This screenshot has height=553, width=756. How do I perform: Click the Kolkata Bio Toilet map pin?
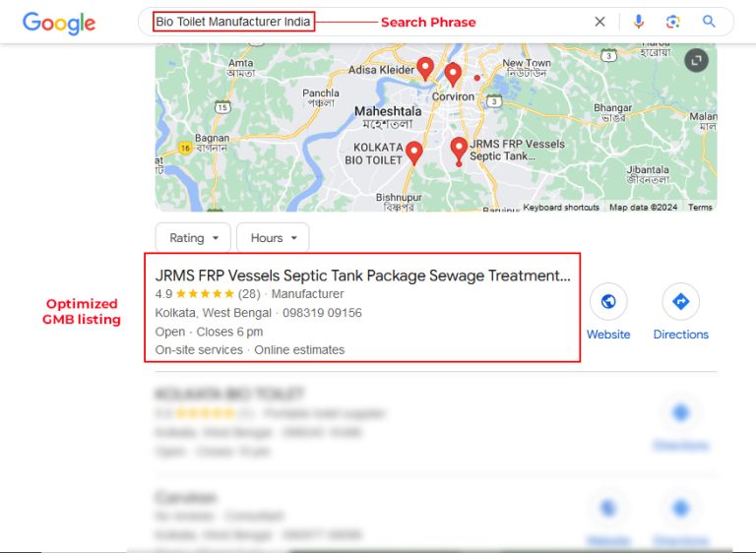(x=414, y=154)
